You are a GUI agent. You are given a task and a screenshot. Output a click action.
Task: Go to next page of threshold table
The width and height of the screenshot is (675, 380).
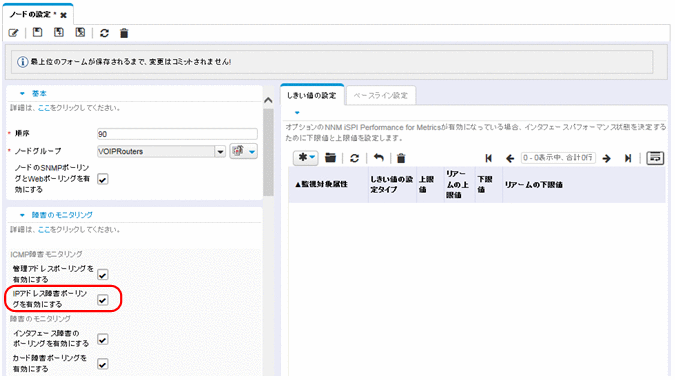click(x=607, y=158)
